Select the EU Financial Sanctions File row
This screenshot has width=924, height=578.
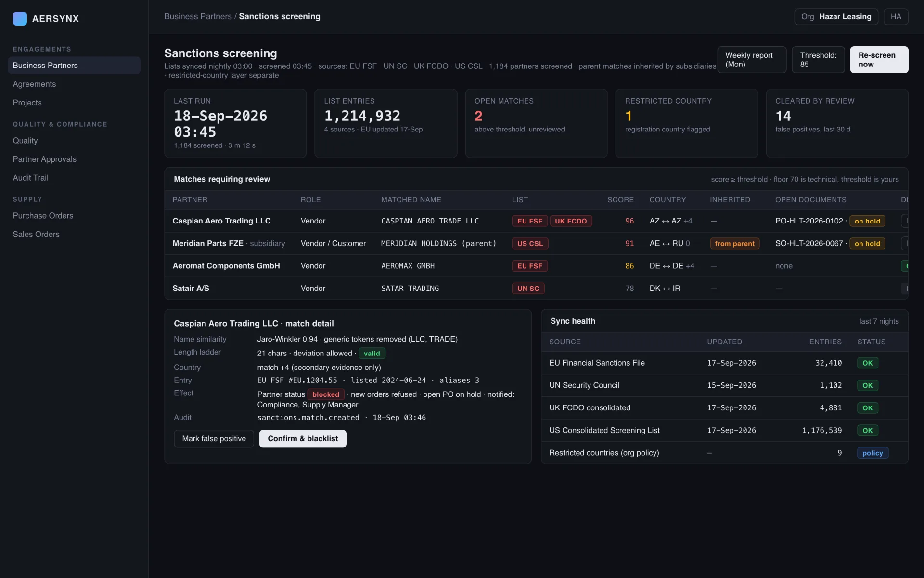point(724,363)
